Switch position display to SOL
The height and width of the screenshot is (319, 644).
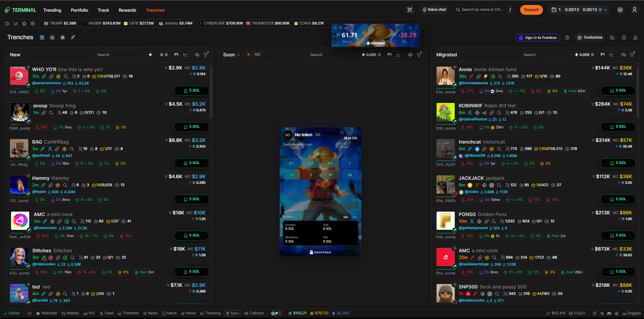[x=346, y=217]
